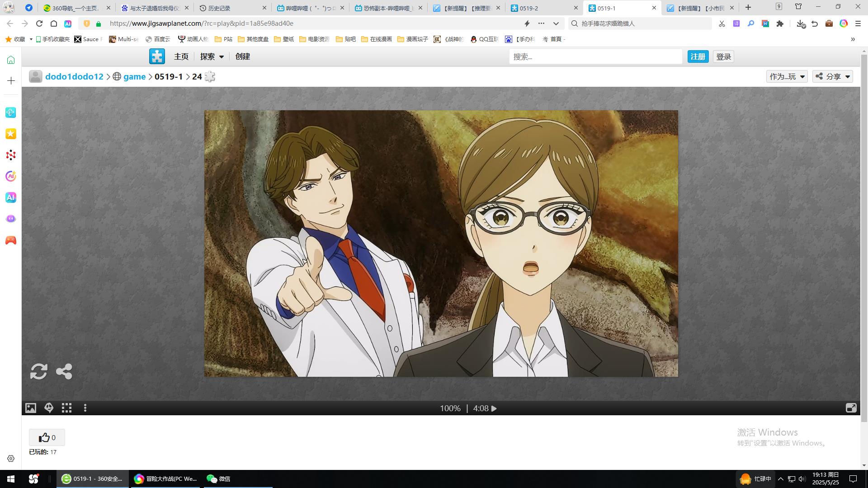
Task: Click the sidebar home icon
Action: click(x=11, y=60)
